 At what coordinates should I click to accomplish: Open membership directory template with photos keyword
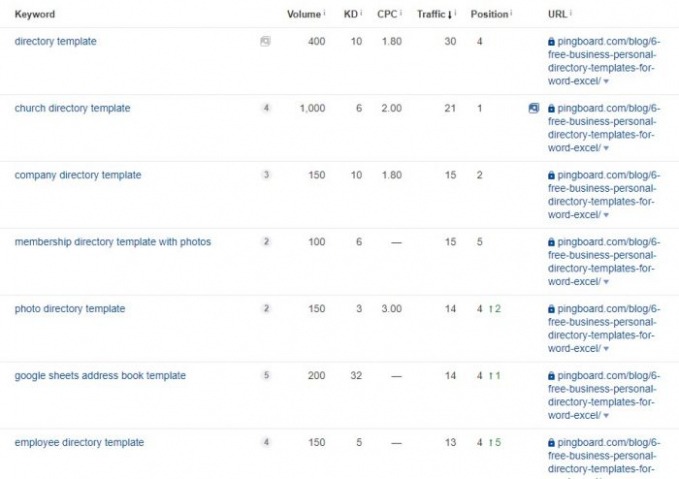pos(112,242)
